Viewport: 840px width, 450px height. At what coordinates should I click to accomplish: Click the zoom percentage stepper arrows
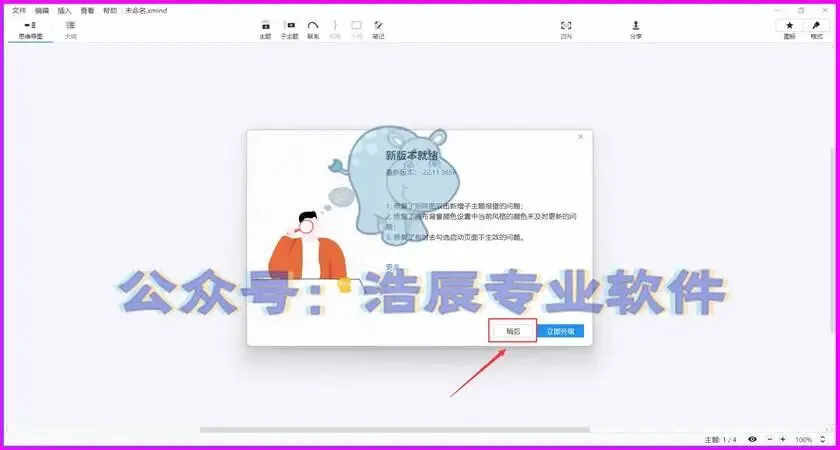click(823, 439)
